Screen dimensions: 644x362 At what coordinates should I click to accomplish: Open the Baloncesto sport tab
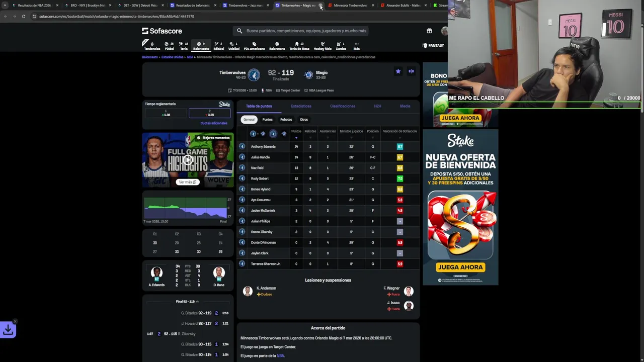point(201,46)
